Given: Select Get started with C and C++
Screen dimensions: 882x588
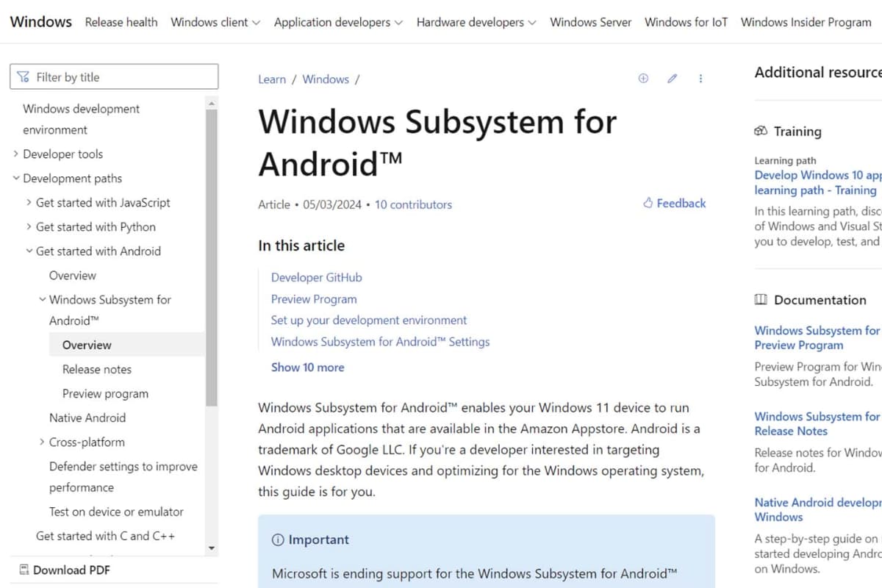Looking at the screenshot, I should [x=106, y=537].
